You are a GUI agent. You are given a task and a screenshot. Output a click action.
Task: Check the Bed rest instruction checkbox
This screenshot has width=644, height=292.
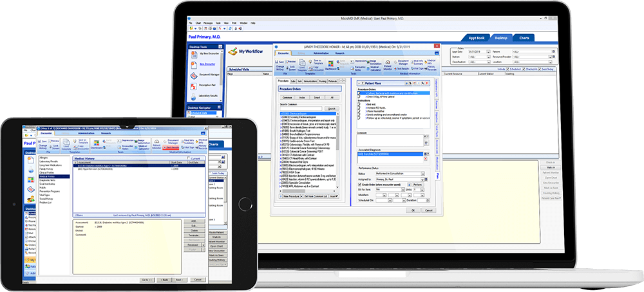359,104
